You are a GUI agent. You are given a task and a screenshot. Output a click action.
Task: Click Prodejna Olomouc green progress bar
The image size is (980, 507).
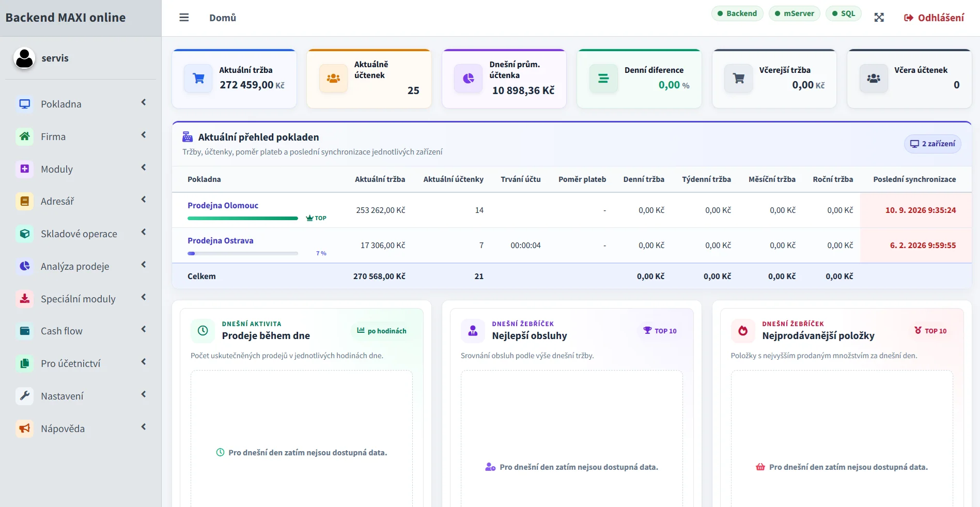(x=243, y=218)
